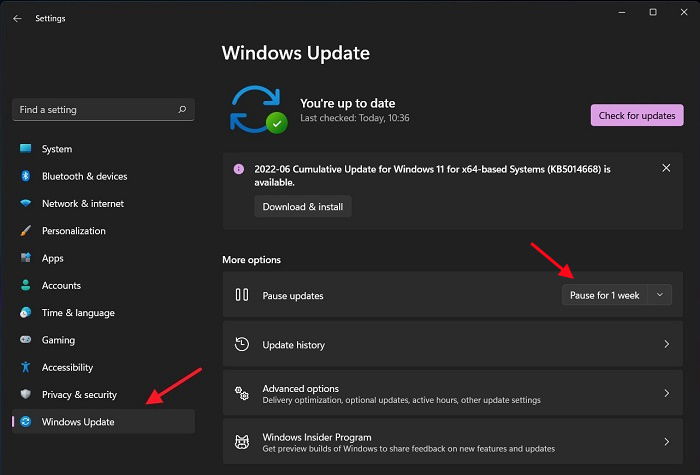
Task: Open Personalization settings
Action: click(x=104, y=231)
